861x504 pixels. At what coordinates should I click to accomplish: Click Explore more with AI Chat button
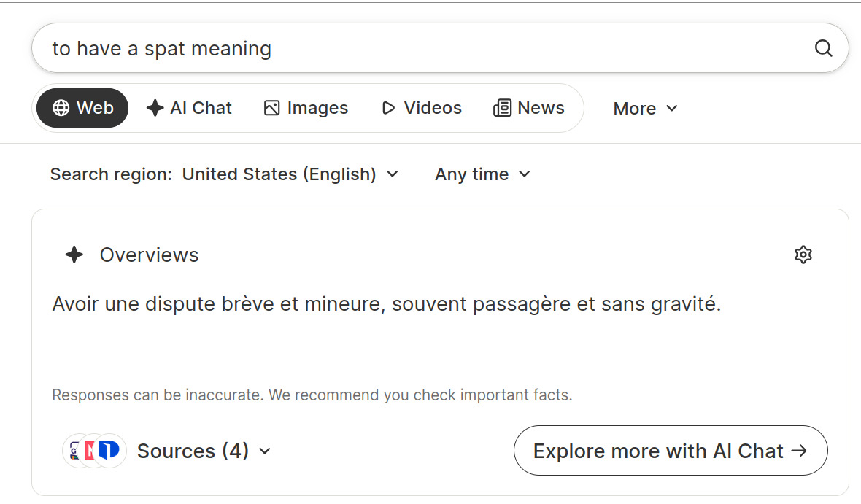tap(671, 451)
